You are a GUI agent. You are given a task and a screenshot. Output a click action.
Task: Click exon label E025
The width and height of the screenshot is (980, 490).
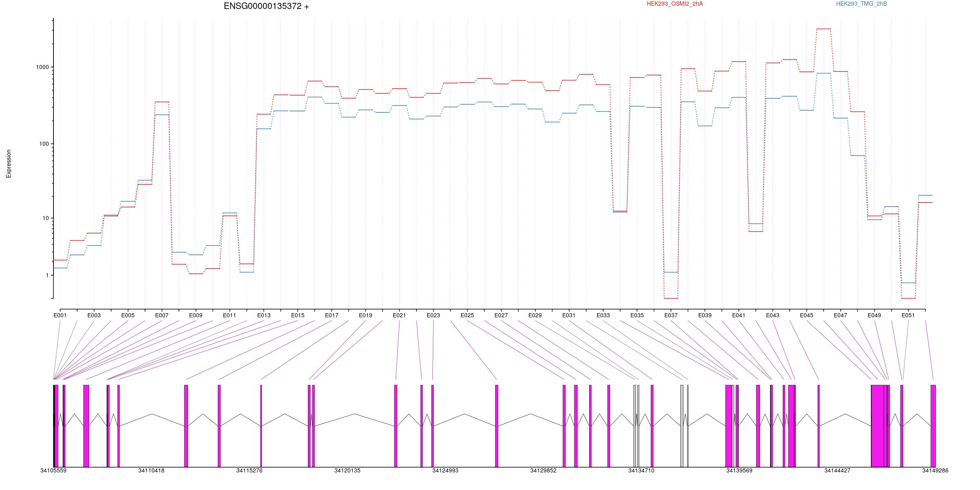467,315
